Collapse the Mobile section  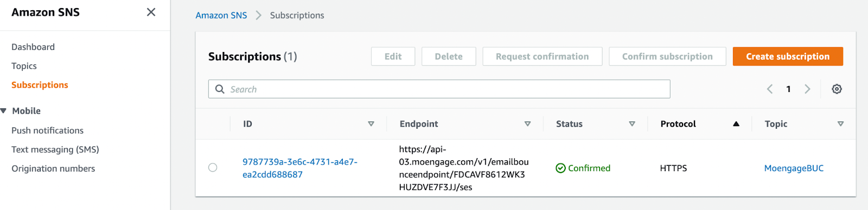coord(4,111)
